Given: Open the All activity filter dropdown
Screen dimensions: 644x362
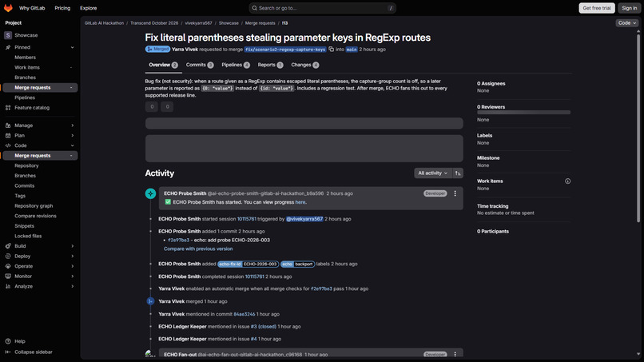Looking at the screenshot, I should pos(433,173).
